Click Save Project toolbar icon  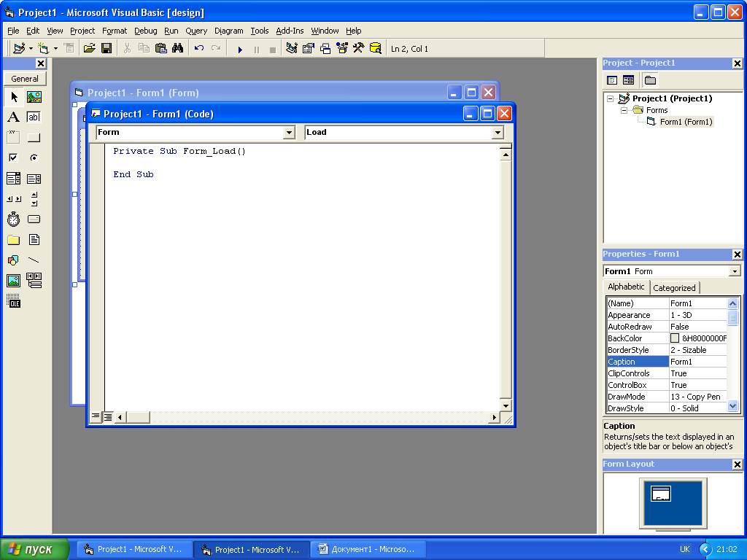tap(107, 48)
